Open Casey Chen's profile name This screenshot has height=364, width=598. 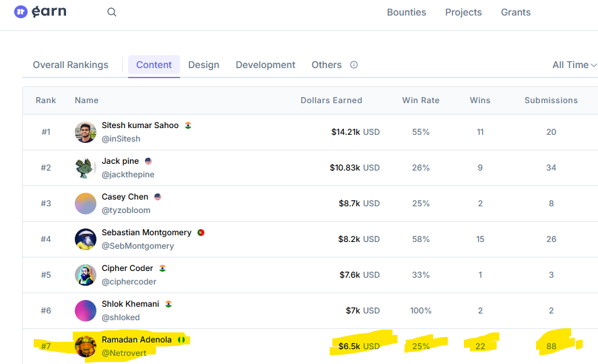(125, 197)
